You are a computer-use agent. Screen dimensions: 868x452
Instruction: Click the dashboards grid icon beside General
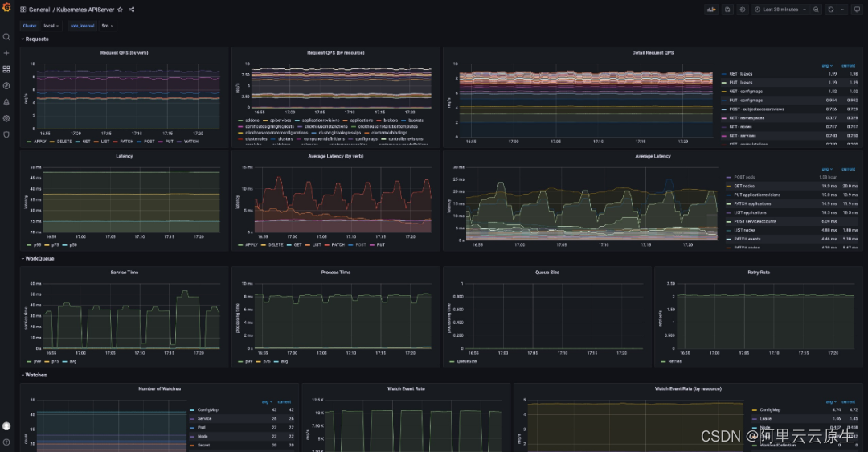[23, 10]
